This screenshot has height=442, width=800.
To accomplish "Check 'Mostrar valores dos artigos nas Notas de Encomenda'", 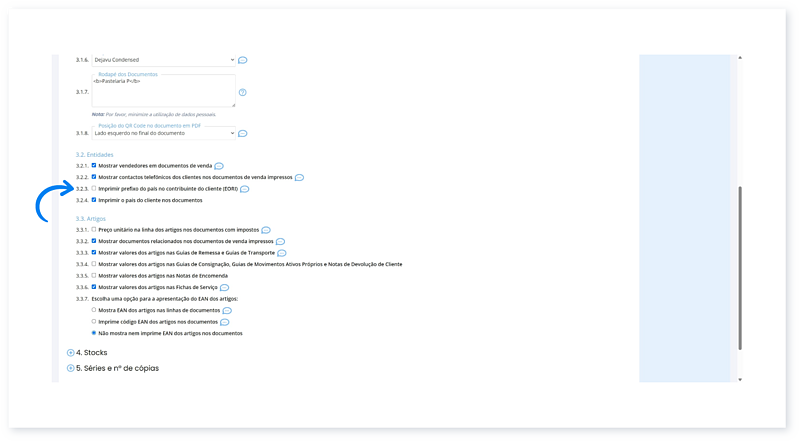I will 94,275.
